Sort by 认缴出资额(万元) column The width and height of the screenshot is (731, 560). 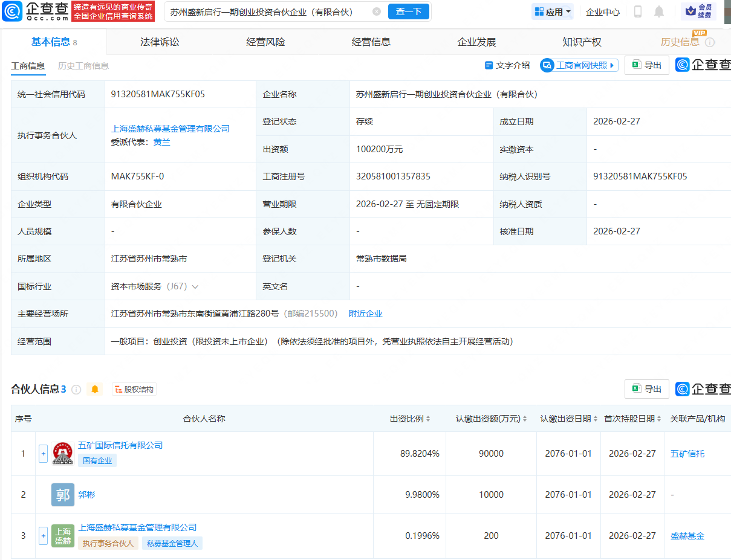coord(524,419)
